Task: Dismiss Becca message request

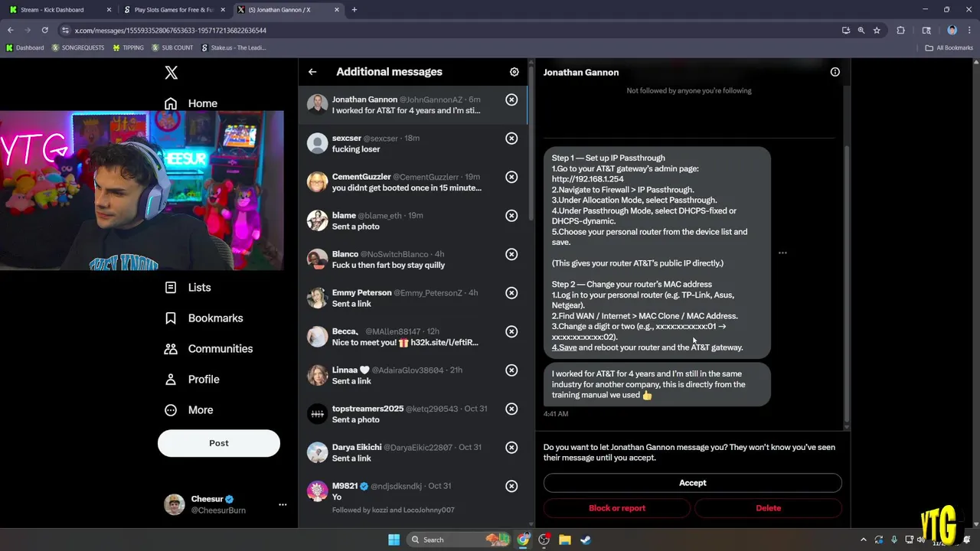Action: (511, 331)
